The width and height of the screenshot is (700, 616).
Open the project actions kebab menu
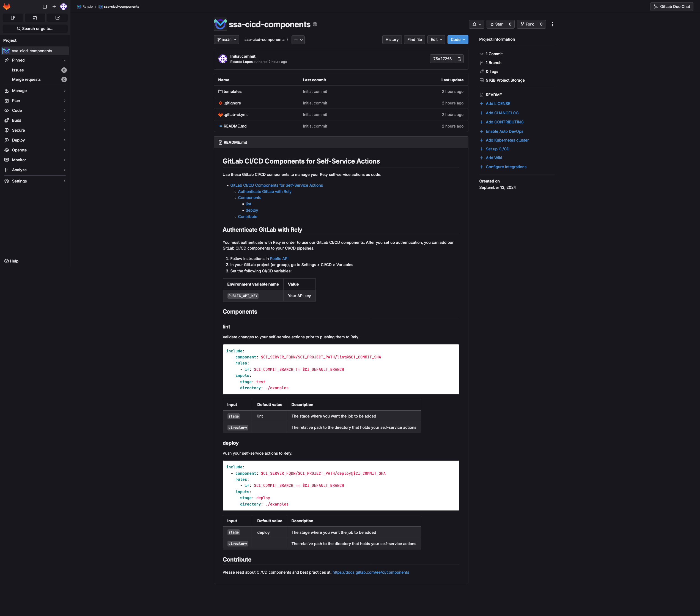click(552, 24)
